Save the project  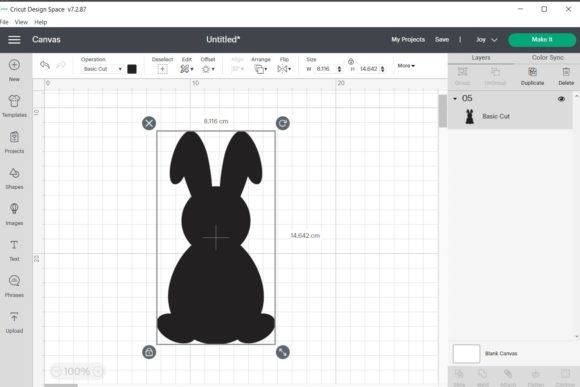tap(442, 40)
